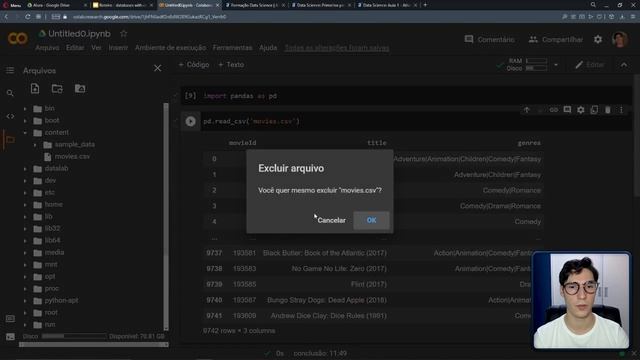Screen dimensions: 640x360
Task: Expand the datalab folder
Action: pos(25,169)
